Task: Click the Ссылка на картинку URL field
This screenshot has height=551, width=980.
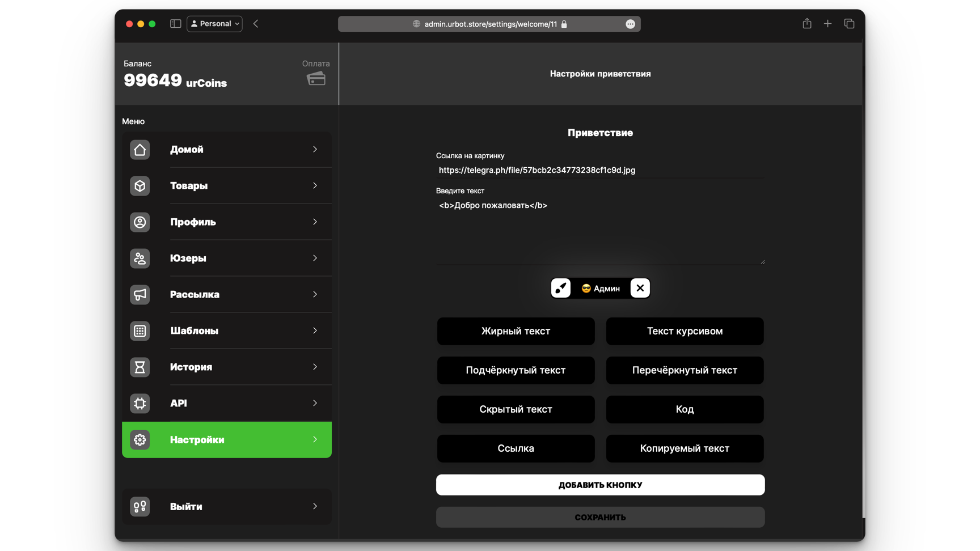Action: pos(600,170)
